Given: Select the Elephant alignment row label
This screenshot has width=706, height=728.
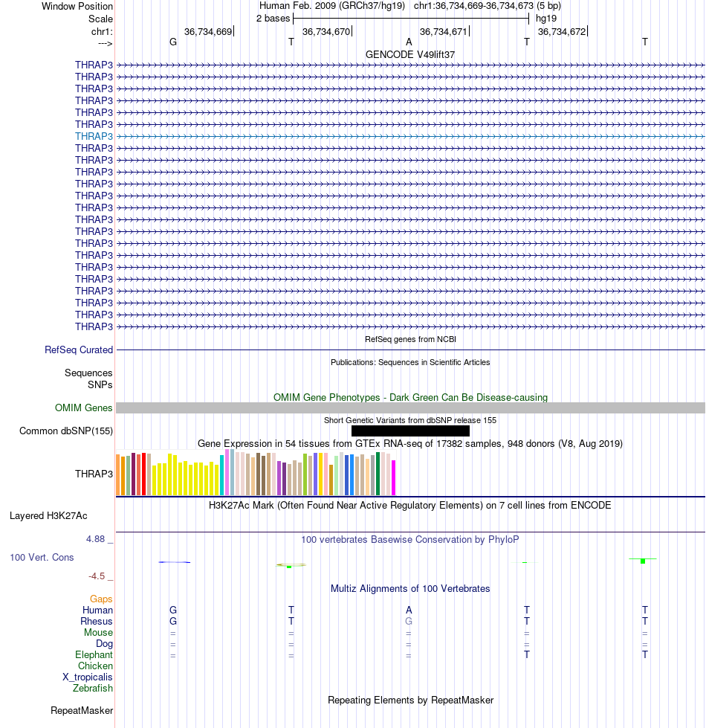Looking at the screenshot, I should coord(94,654).
